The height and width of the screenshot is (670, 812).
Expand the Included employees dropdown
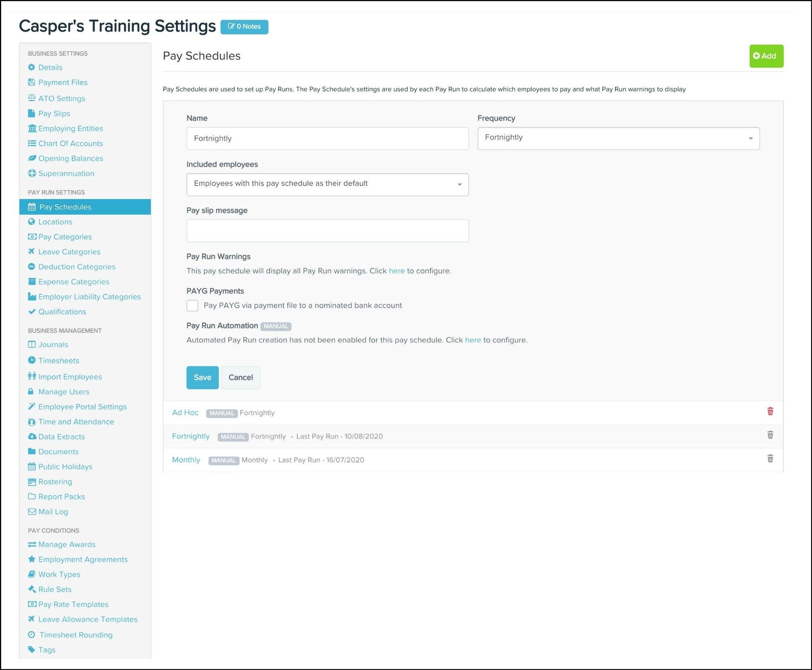coord(327,185)
